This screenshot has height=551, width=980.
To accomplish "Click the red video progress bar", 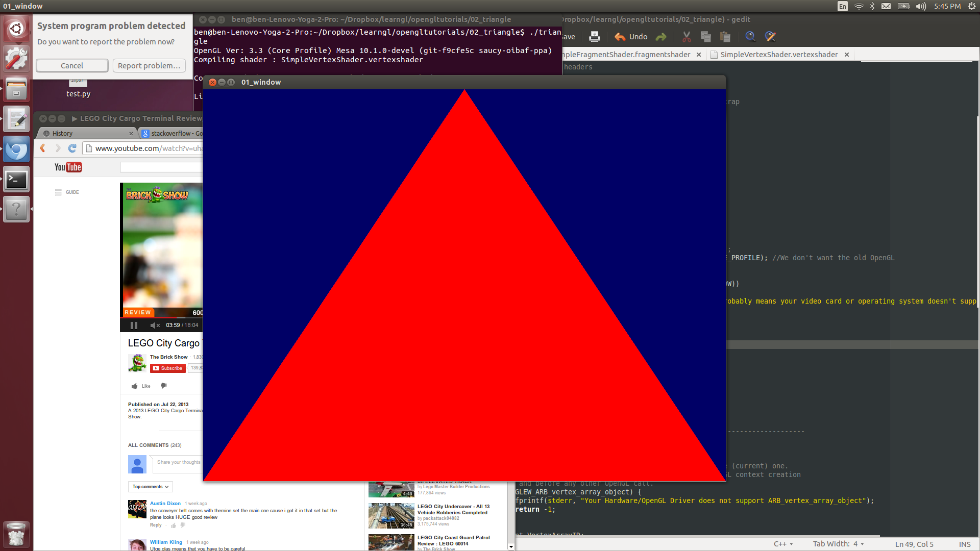I will (162, 317).
